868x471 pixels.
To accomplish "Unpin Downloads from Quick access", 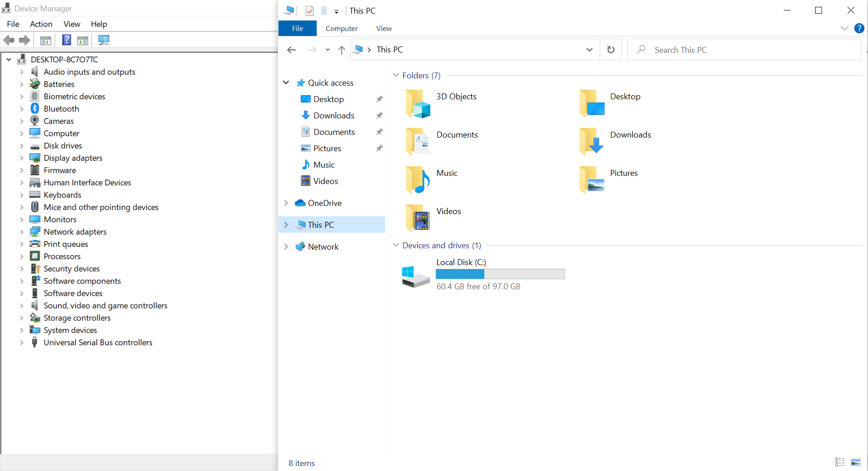I will click(x=379, y=116).
